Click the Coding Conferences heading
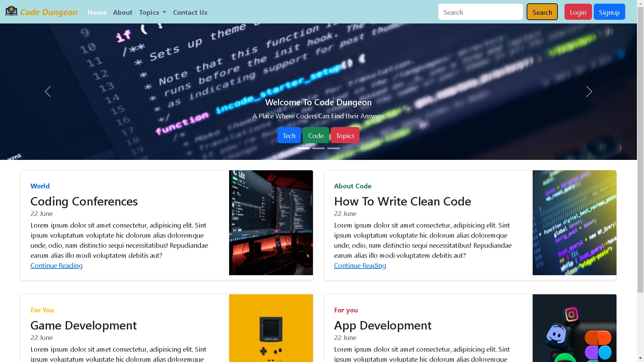The height and width of the screenshot is (362, 644). pos(84,201)
